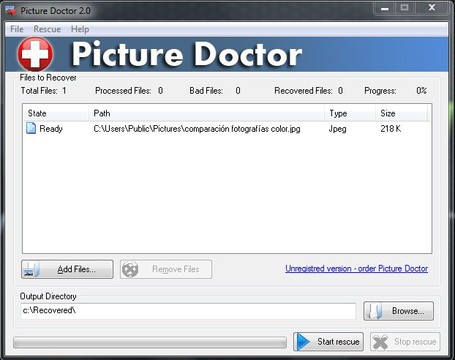455x360 pixels.
Task: Open the order Picture Doctor link
Action: pos(356,269)
